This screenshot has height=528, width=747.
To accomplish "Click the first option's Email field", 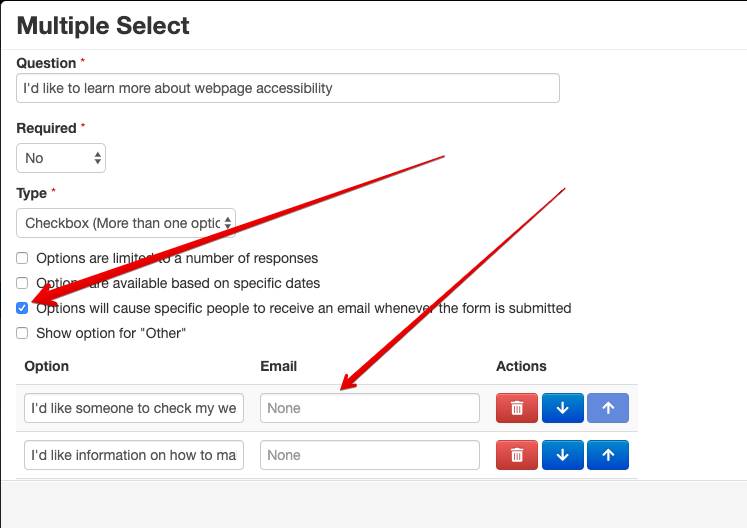I will click(x=370, y=408).
